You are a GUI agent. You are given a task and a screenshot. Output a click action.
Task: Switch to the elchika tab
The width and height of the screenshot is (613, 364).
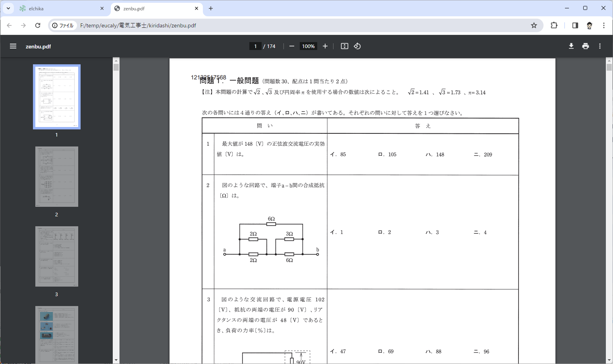coord(60,8)
